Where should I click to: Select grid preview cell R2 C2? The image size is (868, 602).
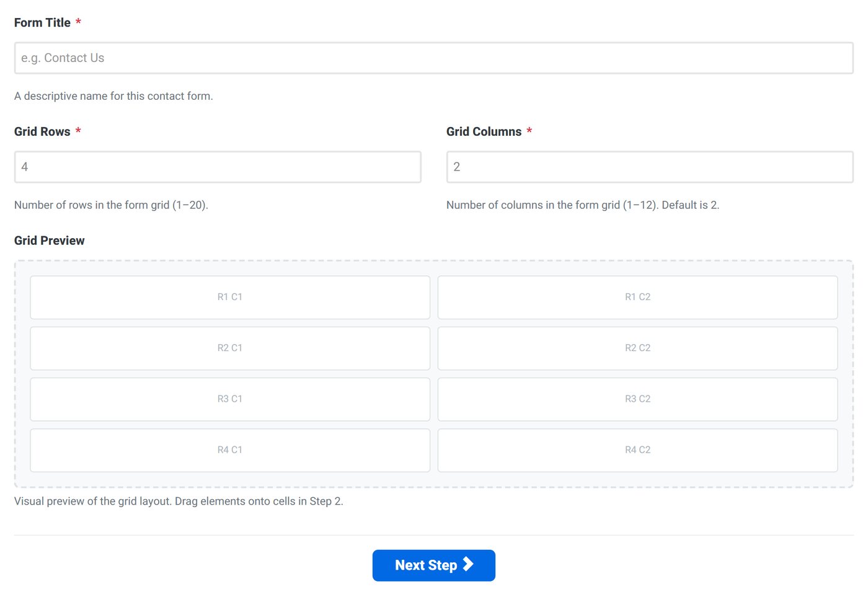tap(638, 348)
